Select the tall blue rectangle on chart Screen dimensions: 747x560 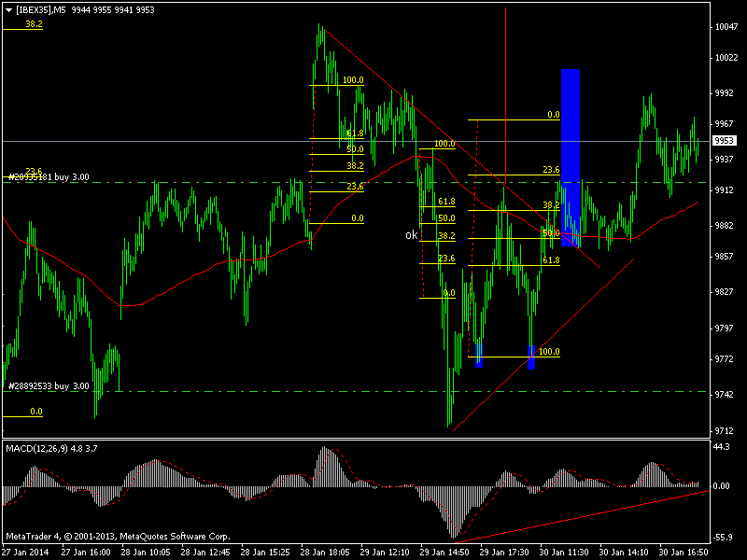pyautogui.click(x=571, y=154)
